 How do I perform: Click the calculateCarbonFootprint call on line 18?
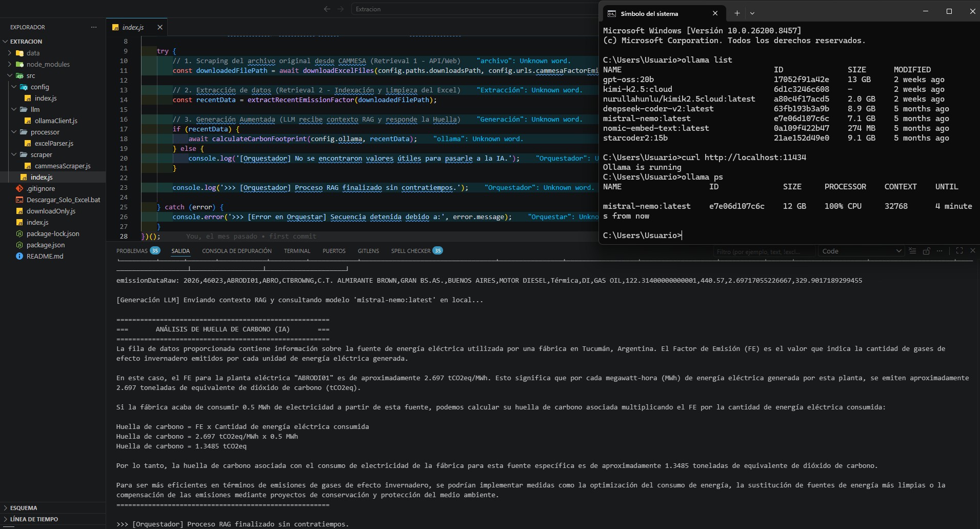tap(259, 139)
